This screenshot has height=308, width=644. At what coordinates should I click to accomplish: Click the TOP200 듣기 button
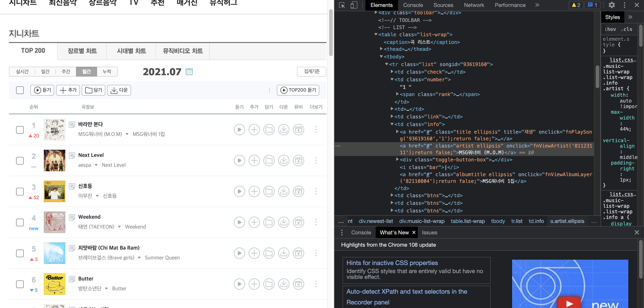point(298,90)
